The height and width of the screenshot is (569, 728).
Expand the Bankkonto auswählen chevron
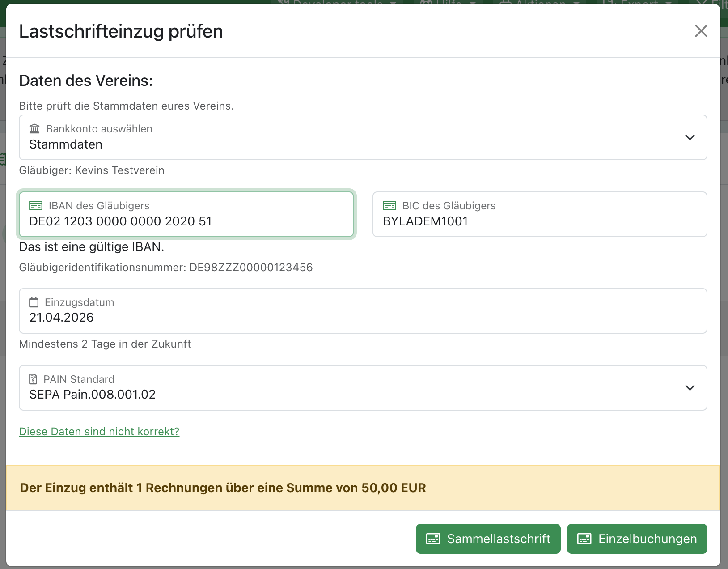tap(690, 137)
